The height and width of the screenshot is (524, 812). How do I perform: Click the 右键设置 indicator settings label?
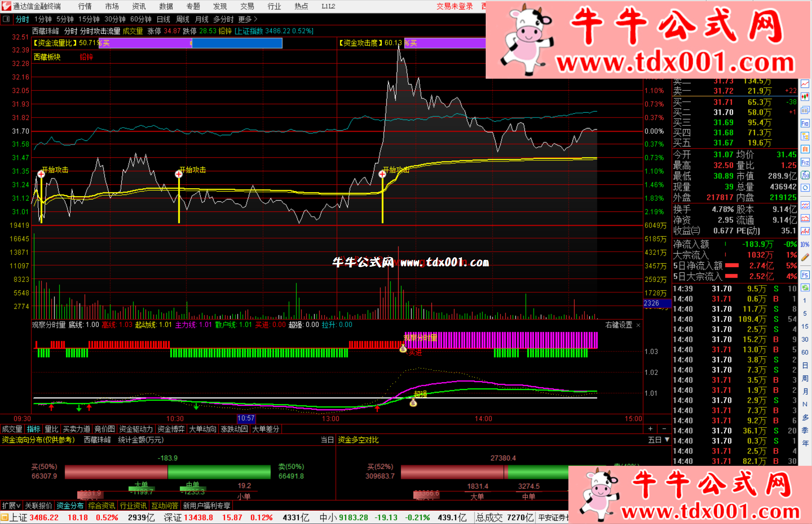click(619, 325)
